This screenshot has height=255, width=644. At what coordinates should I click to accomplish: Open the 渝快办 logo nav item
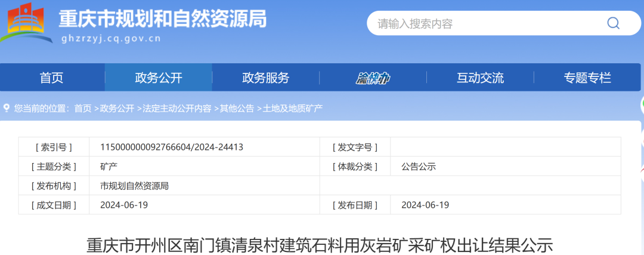373,78
